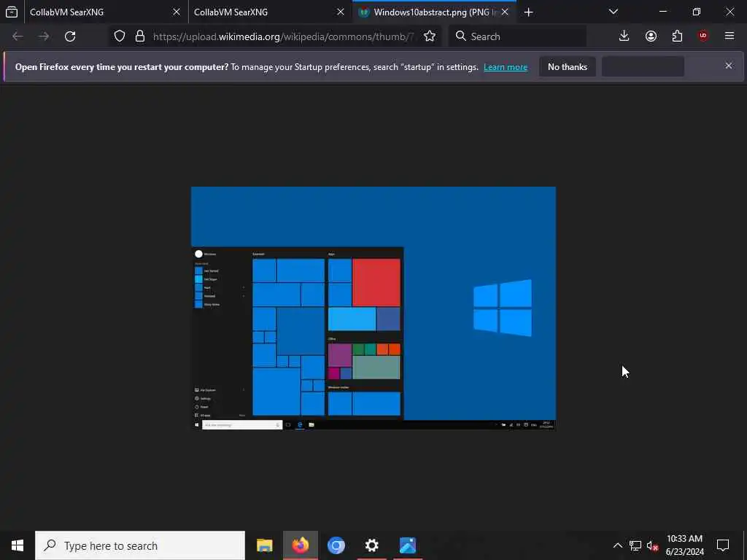Expand the list all tabs arrow
The height and width of the screenshot is (560, 747).
coord(614,12)
